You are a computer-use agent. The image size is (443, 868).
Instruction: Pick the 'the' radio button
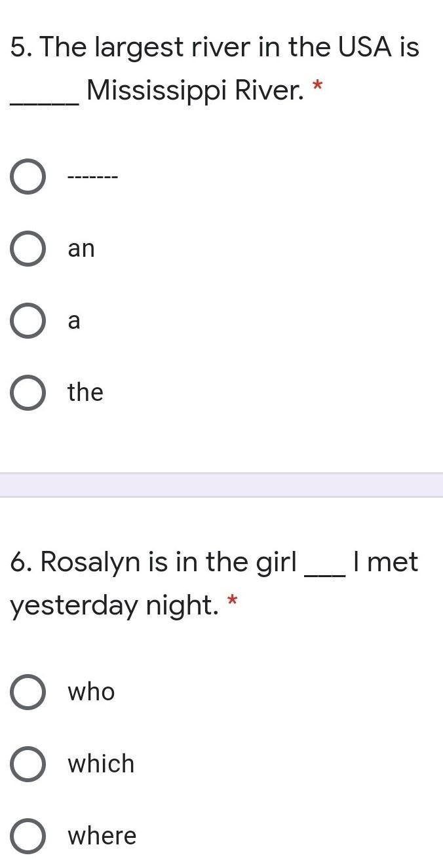pyautogui.click(x=28, y=393)
